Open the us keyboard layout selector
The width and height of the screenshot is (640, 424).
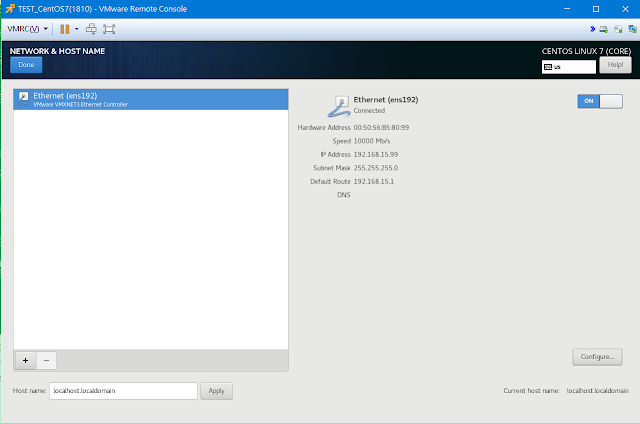pos(569,67)
